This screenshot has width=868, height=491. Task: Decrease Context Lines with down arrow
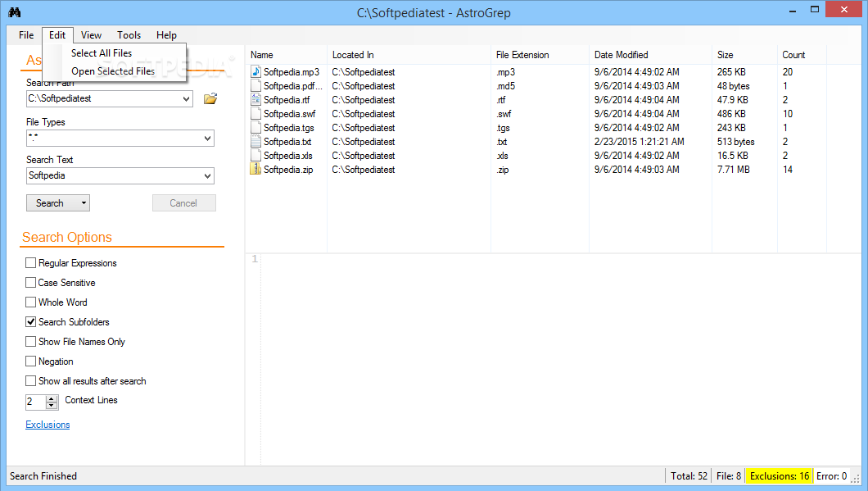[x=52, y=405]
